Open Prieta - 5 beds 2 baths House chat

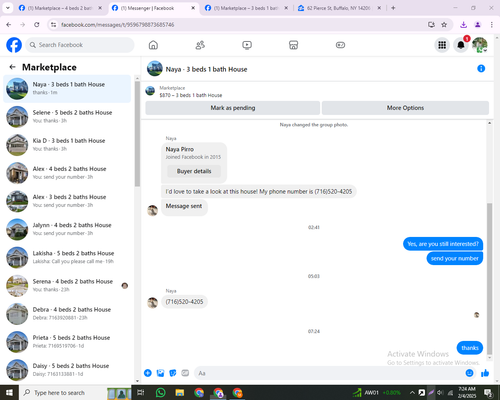(67, 342)
